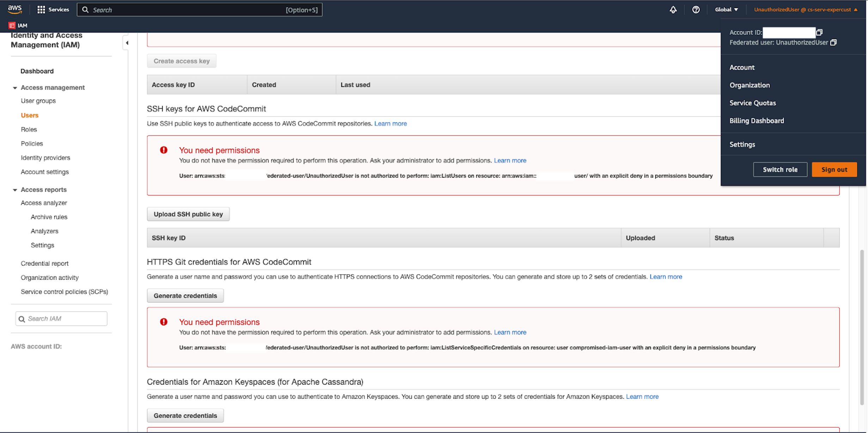Open Analyzers under Access analyzer
The image size is (868, 433).
click(44, 231)
